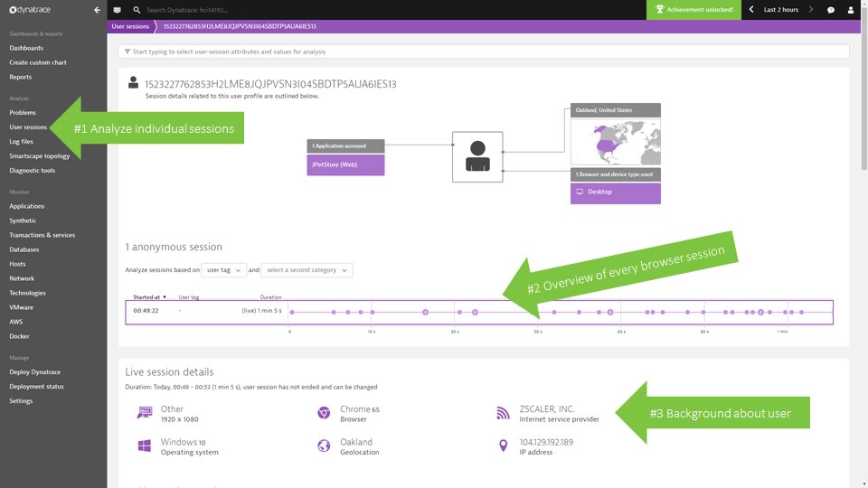Viewport: 868px width, 488px height.
Task: Open Deployment status
Action: pos(36,386)
